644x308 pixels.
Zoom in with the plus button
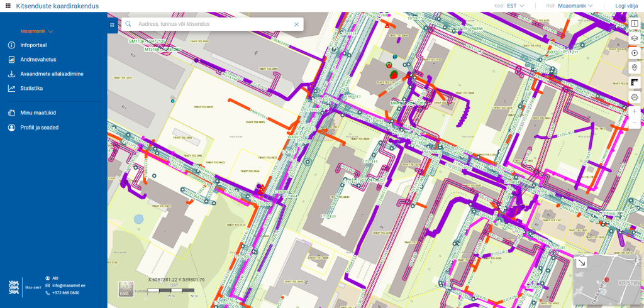[635, 112]
